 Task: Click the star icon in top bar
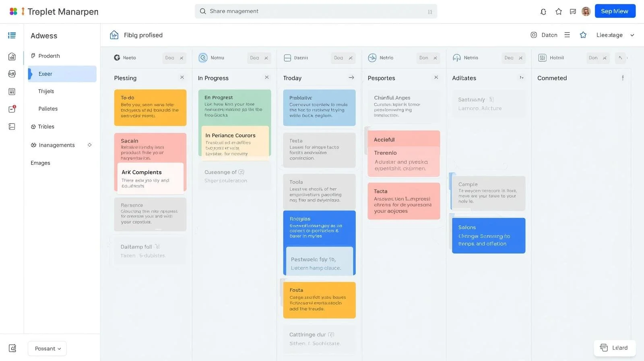pyautogui.click(x=559, y=12)
